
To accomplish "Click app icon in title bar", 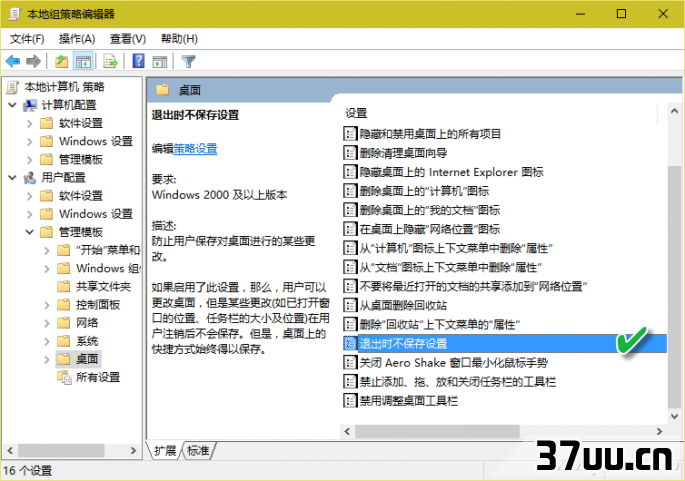I will pos(14,14).
